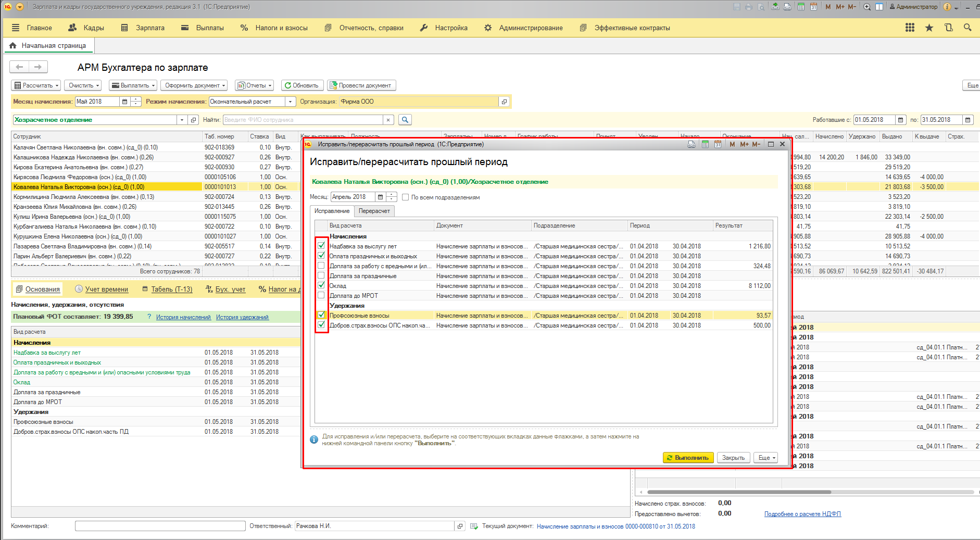Click the history icon in top bar
Screen dimensions: 980x540
click(948, 28)
